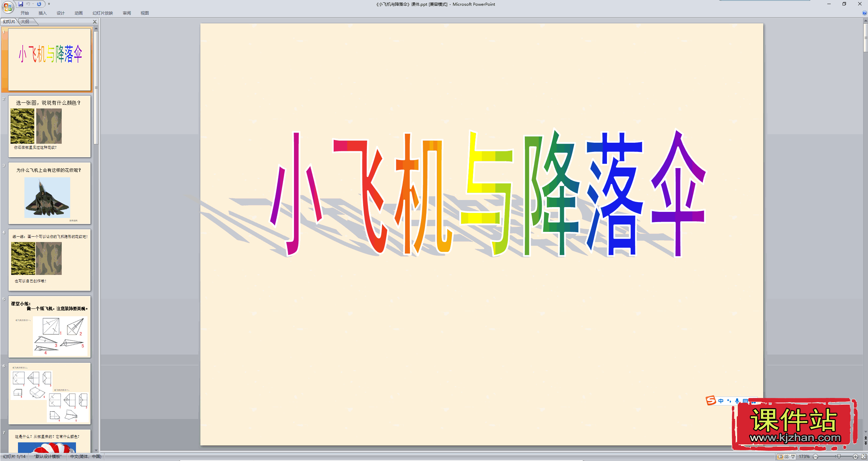This screenshot has width=868, height=461.
Task: Switch to the 大纲 outline tab
Action: 25,21
